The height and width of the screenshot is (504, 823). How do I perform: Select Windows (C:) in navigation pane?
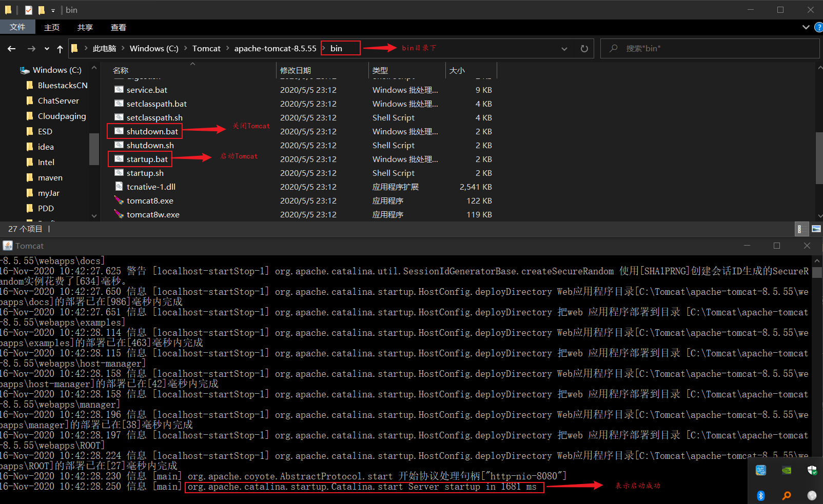click(x=57, y=70)
